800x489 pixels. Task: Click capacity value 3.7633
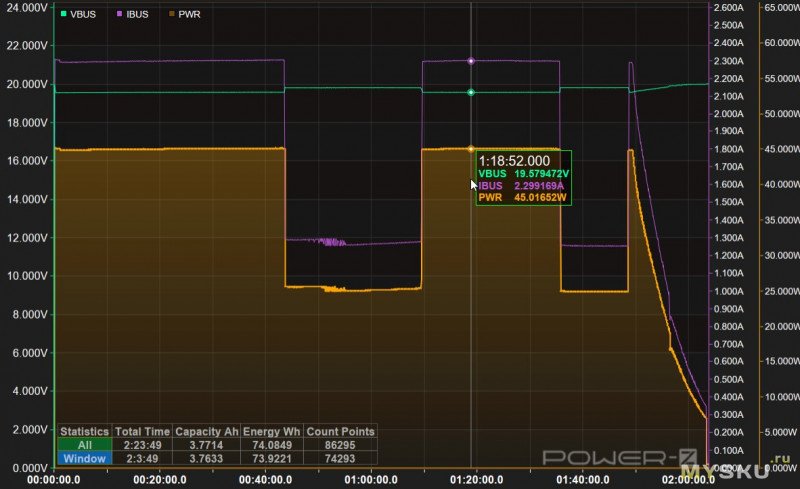(206, 458)
